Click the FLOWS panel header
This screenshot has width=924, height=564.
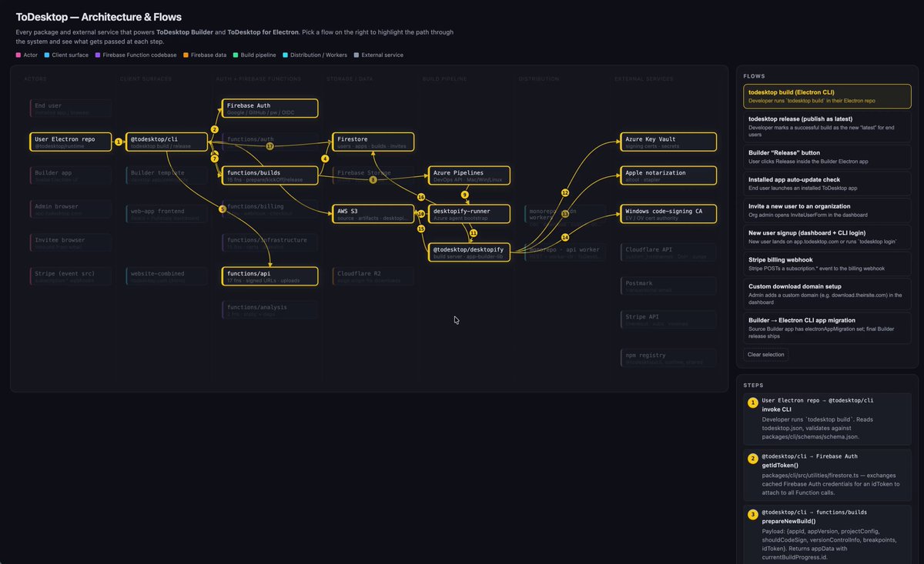(755, 76)
